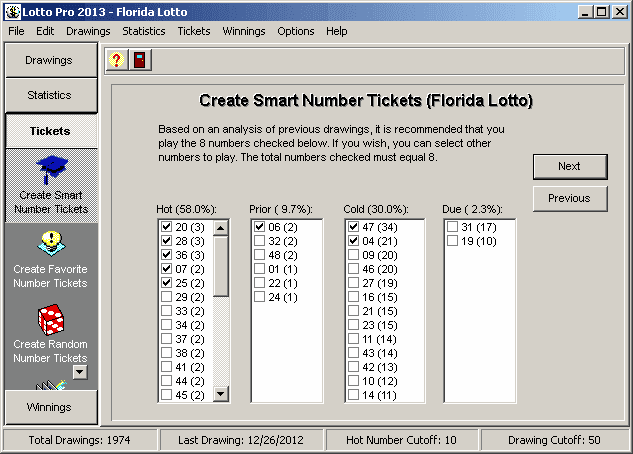Check prior number 48 (2)
This screenshot has width=633, height=454.
(260, 255)
